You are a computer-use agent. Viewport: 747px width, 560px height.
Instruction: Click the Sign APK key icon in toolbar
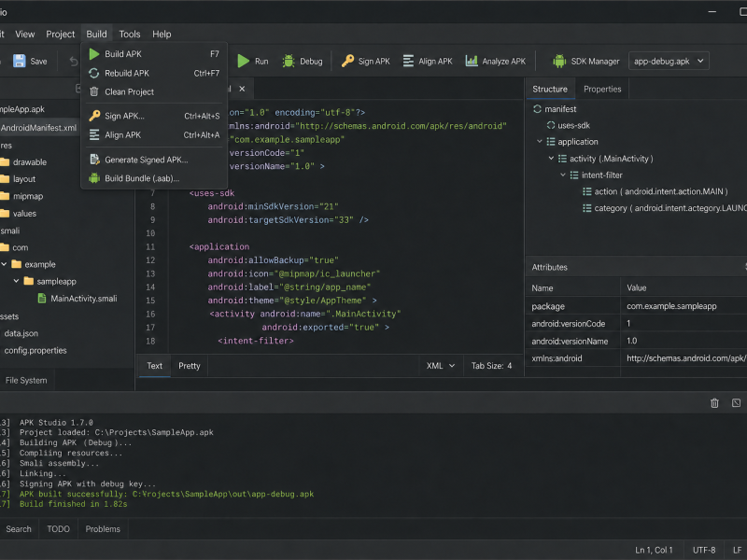click(x=347, y=61)
